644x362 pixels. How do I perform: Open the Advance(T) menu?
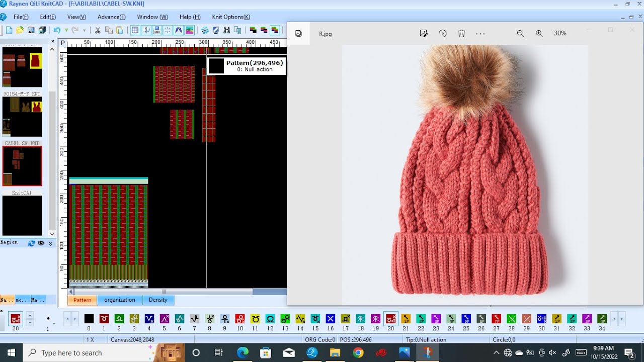click(112, 17)
